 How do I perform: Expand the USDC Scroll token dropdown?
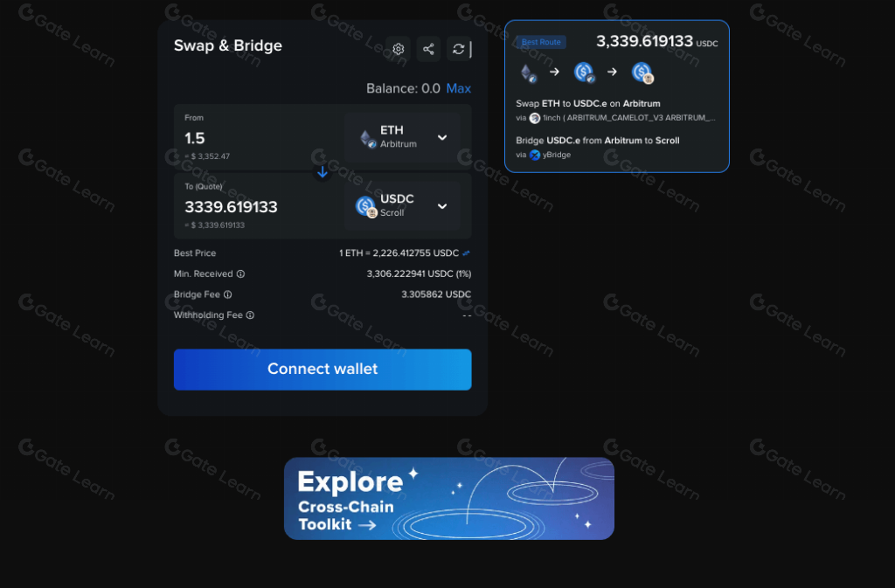click(x=402, y=205)
